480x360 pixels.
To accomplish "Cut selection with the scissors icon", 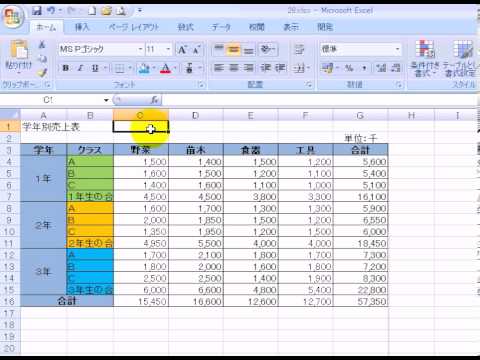I will coord(42,44).
